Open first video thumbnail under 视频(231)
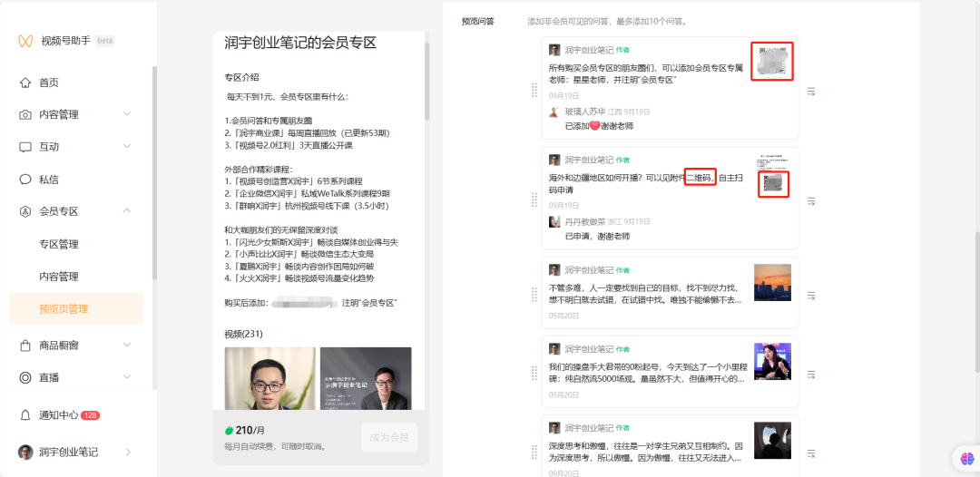Screen dimensions: 980x477 click(270, 378)
